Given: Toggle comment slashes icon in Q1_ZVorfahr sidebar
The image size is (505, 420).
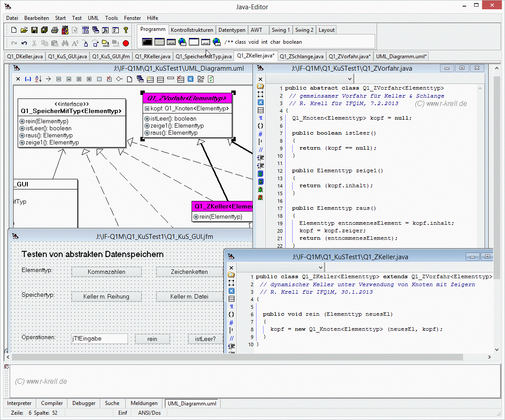Looking at the screenshot, I should tap(260, 150).
